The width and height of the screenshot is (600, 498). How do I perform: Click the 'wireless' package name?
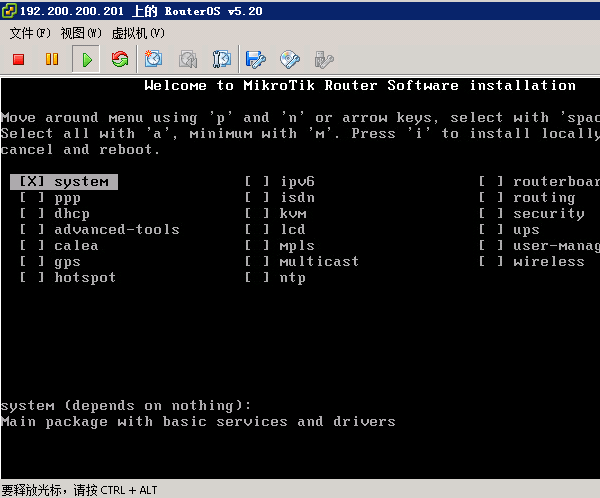[549, 261]
